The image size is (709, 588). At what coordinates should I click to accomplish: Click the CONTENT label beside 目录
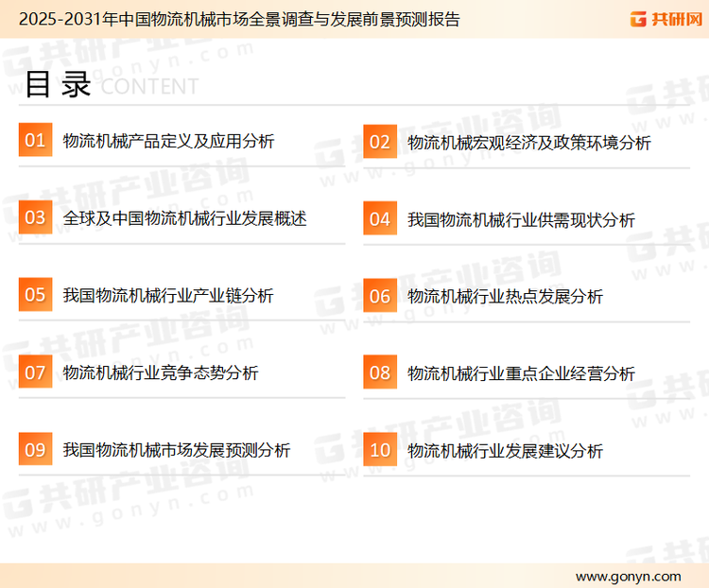click(149, 86)
